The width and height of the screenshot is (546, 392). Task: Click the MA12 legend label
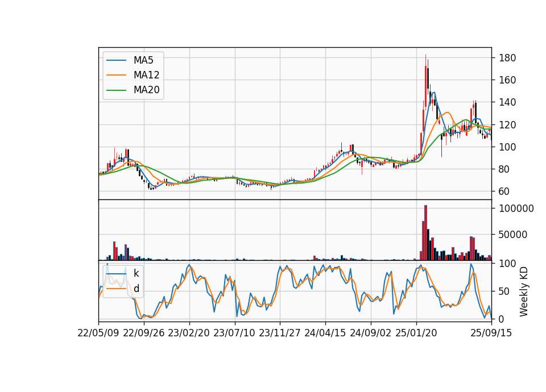point(146,75)
